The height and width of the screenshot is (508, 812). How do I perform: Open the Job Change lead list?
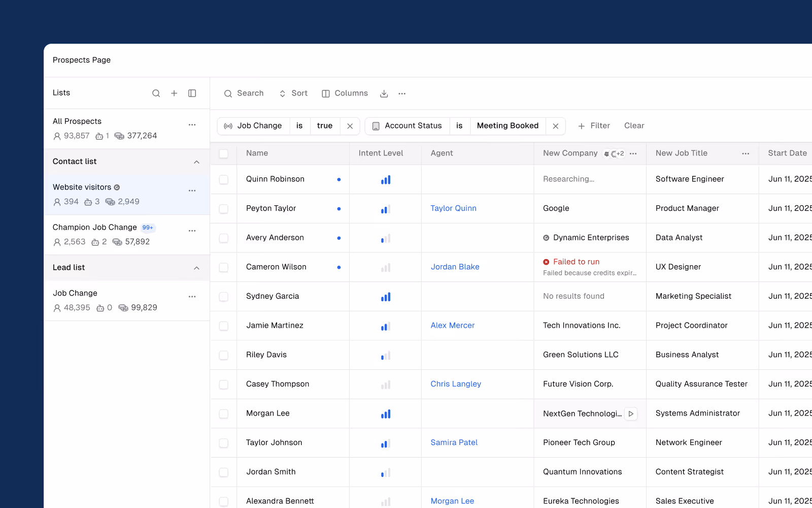127,301
